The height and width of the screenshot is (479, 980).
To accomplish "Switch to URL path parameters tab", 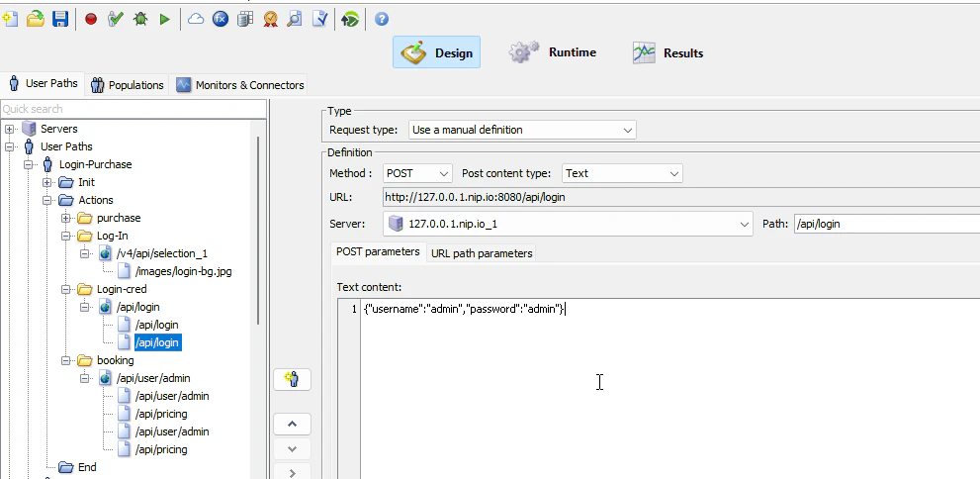I will (482, 253).
